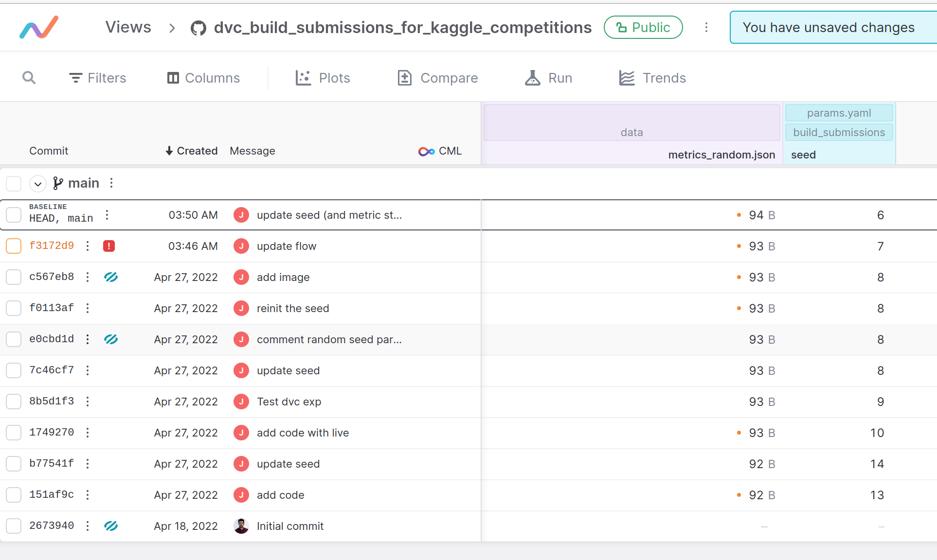Click the orange dot next to 94 B metric
Screen dimensions: 937x560
(x=739, y=215)
